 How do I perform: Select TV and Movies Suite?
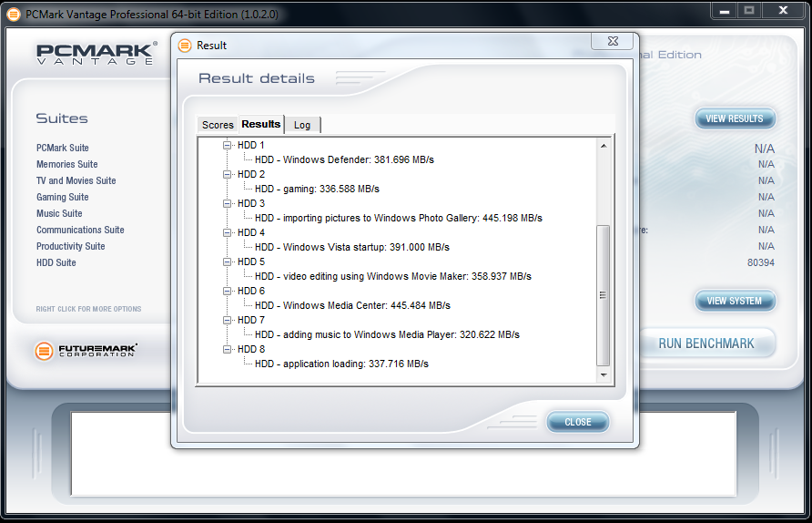click(x=76, y=181)
